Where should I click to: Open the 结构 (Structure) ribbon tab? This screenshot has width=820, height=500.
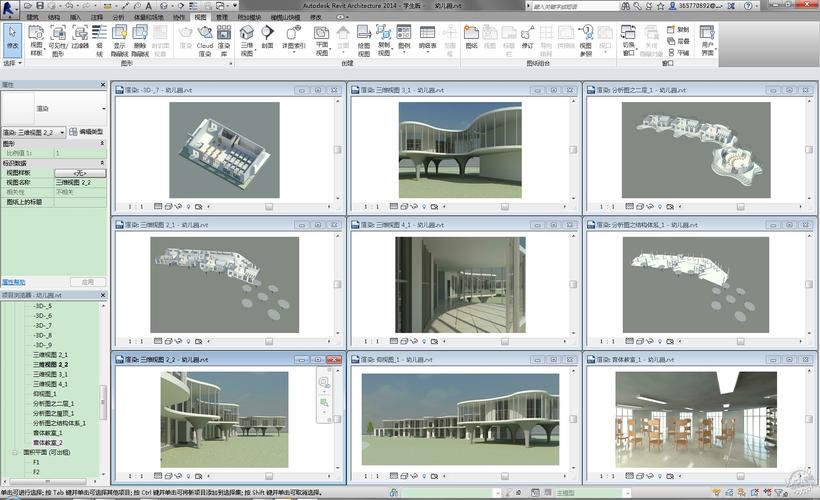pos(54,17)
